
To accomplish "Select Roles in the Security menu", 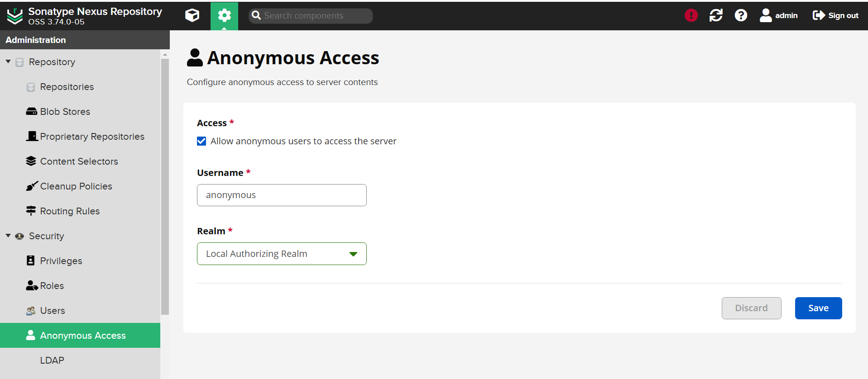I will [x=52, y=286].
